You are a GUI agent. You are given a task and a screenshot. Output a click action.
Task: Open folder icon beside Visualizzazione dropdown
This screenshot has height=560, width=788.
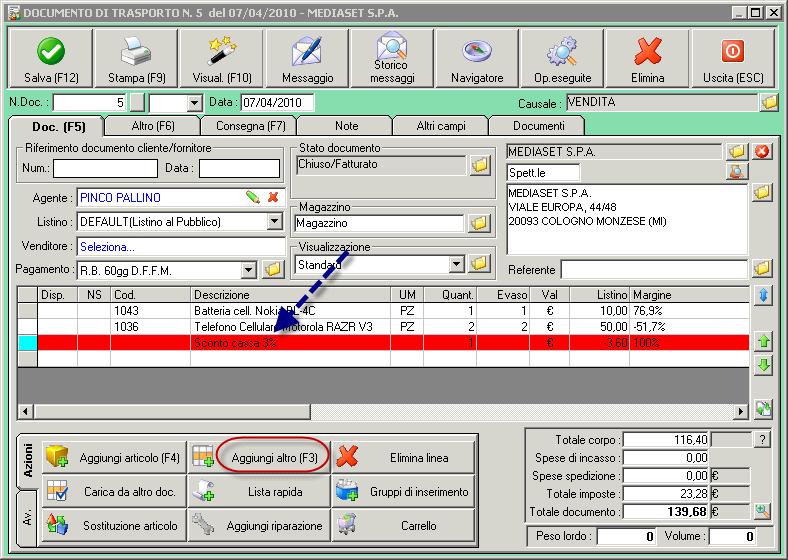479,263
